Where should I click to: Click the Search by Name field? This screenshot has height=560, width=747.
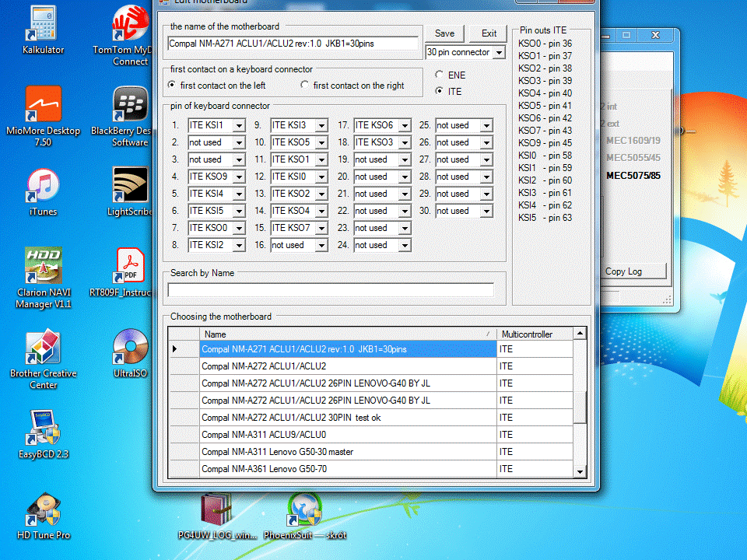pos(331,289)
